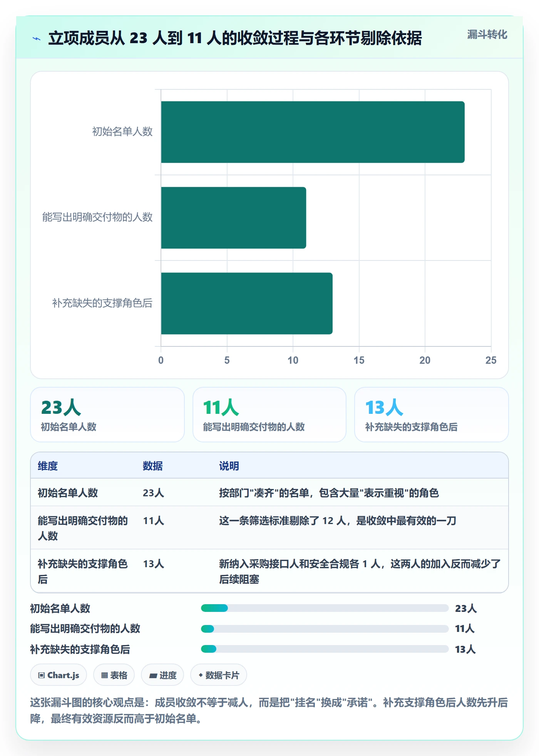
Task: Click the lightning icon beside the title
Action: click(37, 39)
